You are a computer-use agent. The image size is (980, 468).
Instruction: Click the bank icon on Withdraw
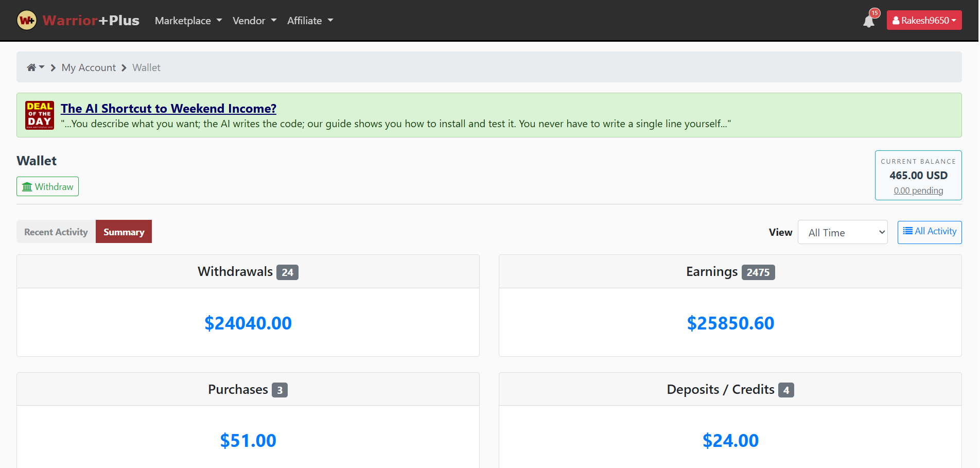coord(27,187)
